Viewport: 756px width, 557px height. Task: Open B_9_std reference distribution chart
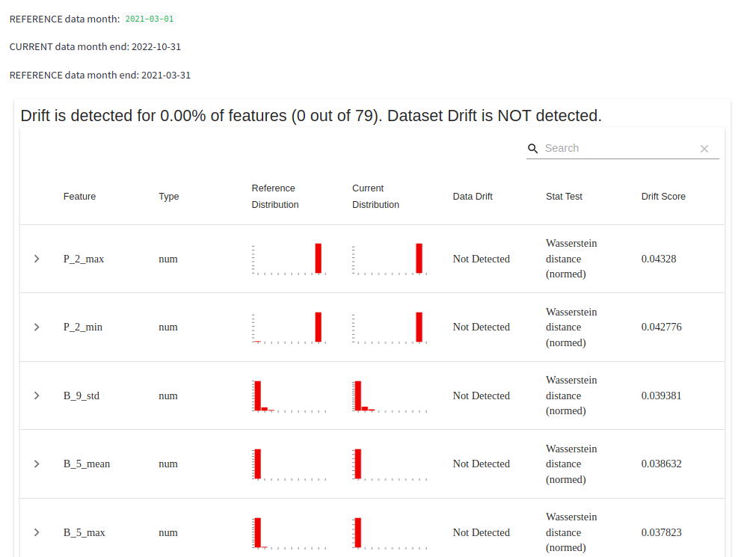pos(289,396)
